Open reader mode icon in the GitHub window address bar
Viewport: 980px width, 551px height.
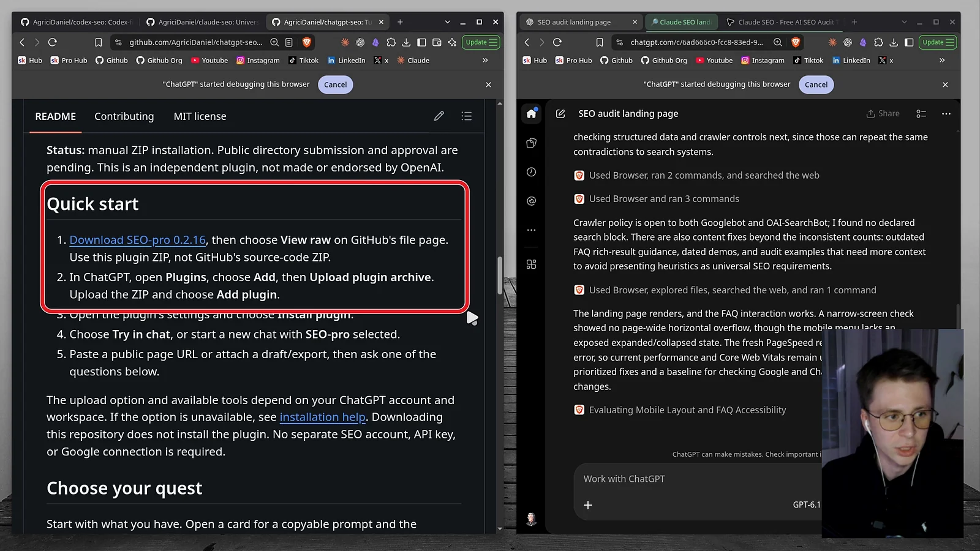(x=289, y=42)
